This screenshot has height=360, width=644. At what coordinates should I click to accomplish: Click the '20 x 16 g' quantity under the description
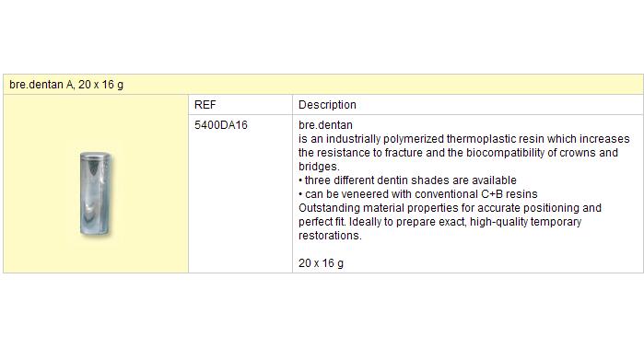click(321, 263)
